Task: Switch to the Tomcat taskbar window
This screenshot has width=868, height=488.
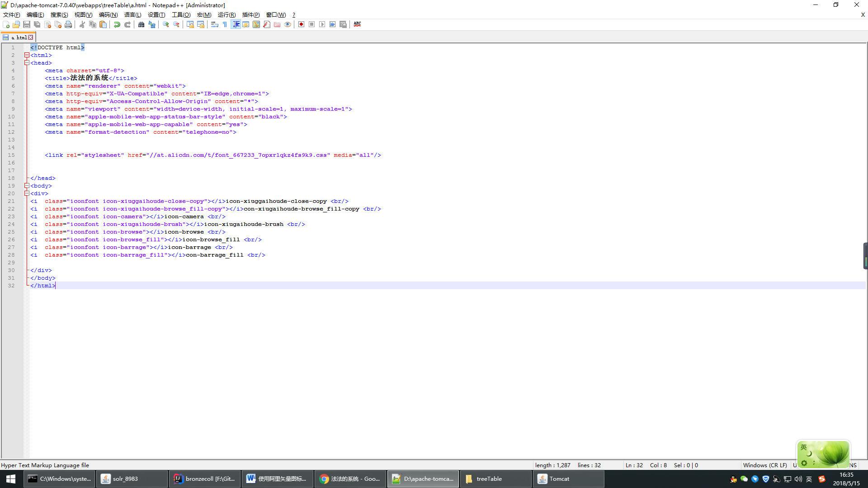Action: click(568, 479)
